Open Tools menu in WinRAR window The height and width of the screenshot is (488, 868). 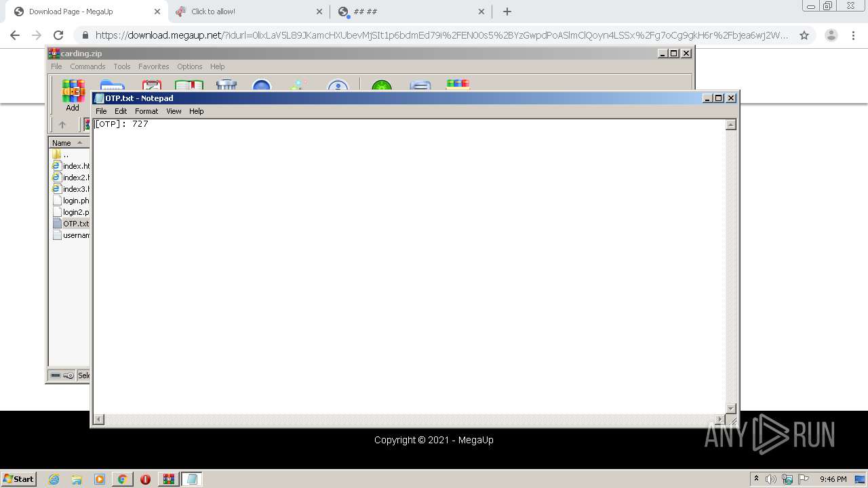pos(122,66)
